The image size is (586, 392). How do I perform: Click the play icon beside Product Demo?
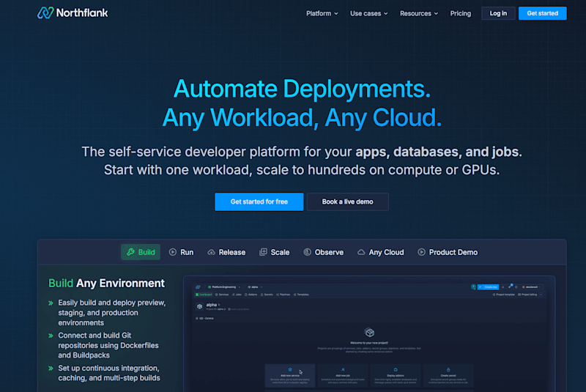pos(422,252)
